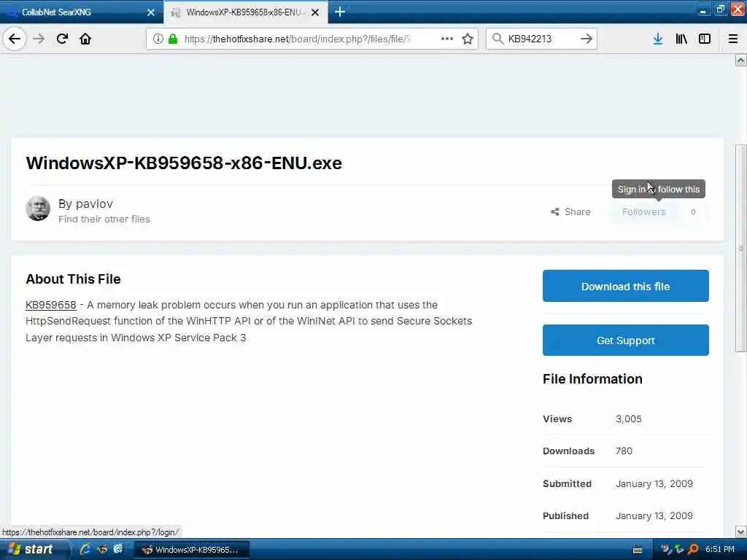Click the Downloads value 780

click(624, 451)
